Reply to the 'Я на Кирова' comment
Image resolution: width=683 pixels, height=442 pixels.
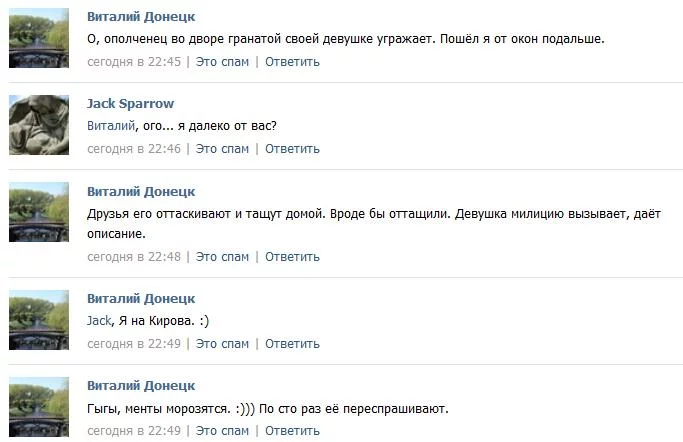point(292,344)
